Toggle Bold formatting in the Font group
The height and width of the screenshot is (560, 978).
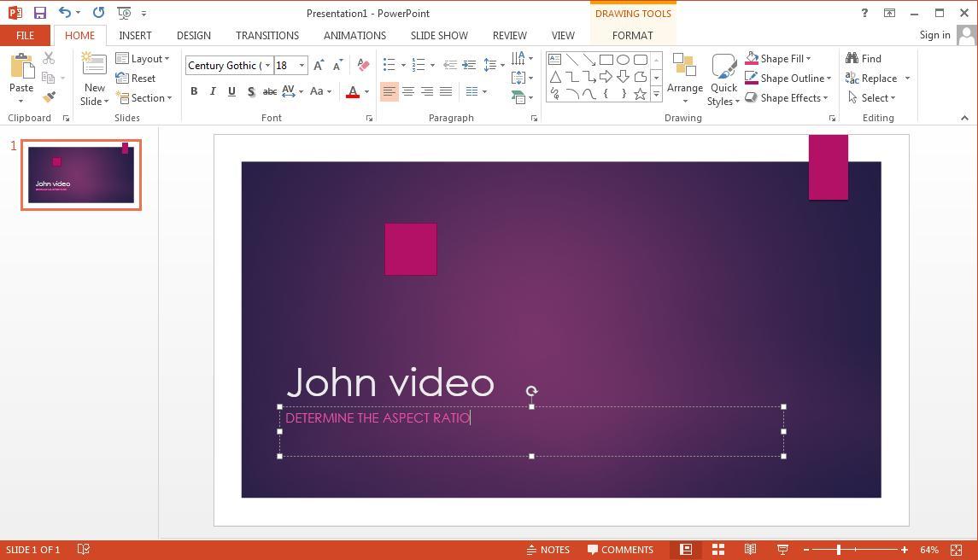click(x=194, y=90)
